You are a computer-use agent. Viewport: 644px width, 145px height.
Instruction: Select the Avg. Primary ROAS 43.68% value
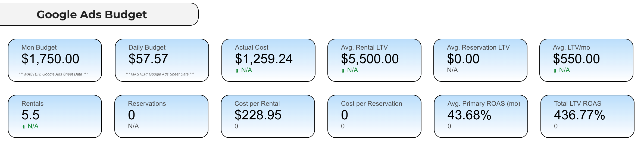click(469, 115)
